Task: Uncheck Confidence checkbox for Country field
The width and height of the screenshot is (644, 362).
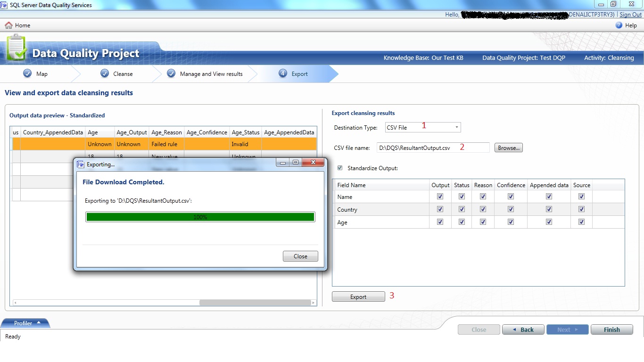Action: point(511,209)
